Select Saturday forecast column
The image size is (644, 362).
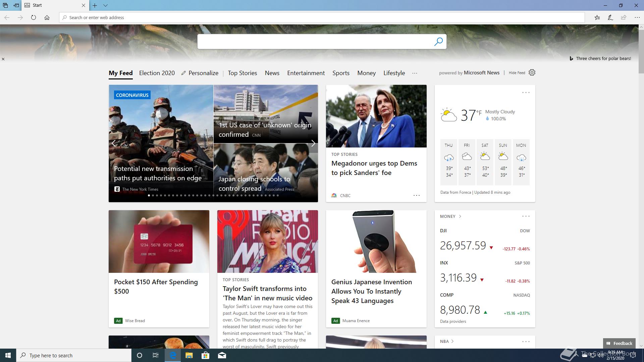485,162
